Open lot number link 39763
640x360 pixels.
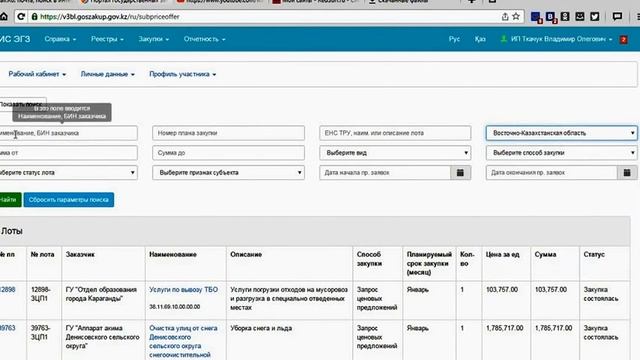(x=7, y=328)
